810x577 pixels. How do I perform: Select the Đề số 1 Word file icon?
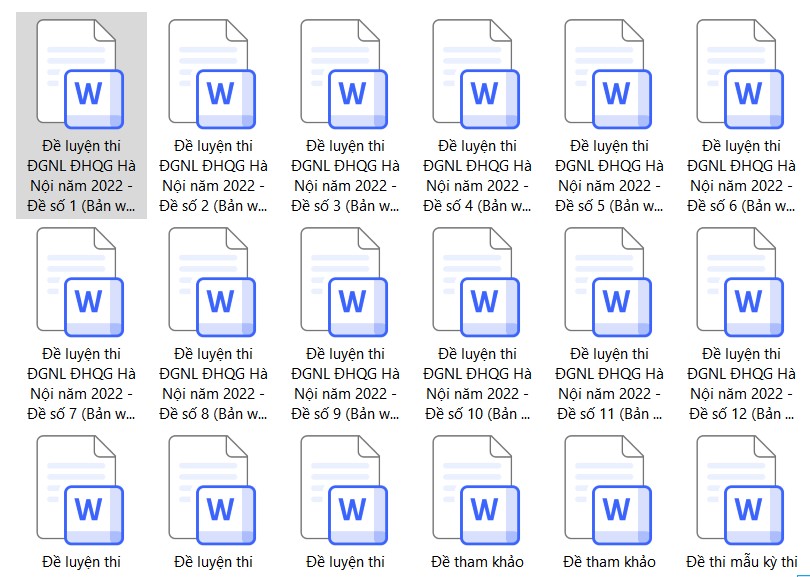coord(80,73)
